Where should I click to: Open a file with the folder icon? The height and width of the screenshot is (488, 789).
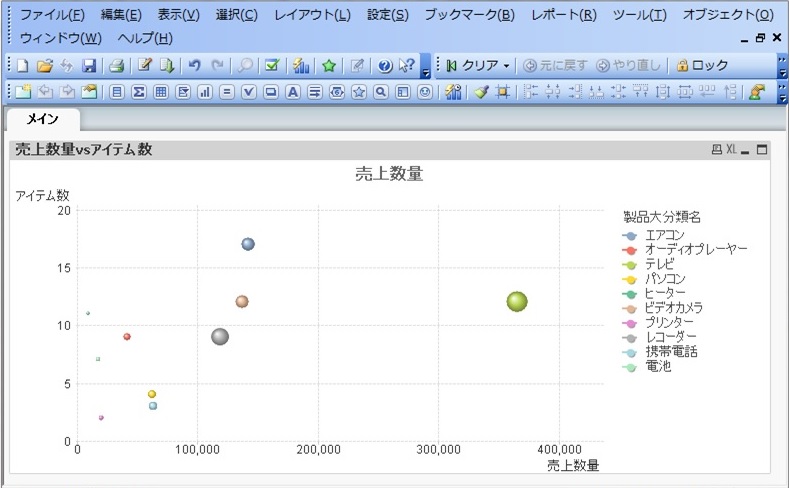coord(44,65)
